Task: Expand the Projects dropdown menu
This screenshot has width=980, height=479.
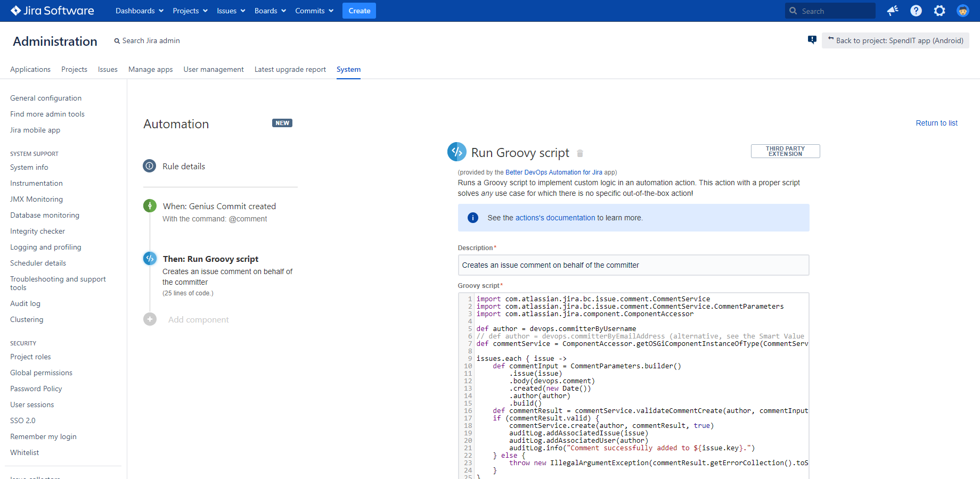Action: 190,11
